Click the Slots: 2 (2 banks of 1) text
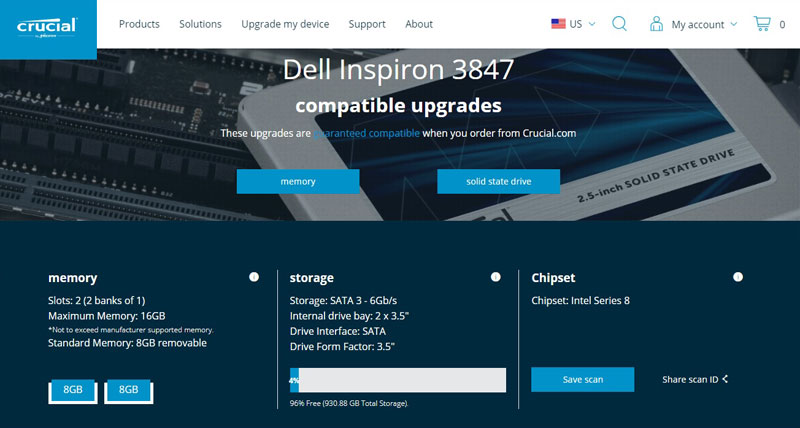This screenshot has width=800, height=428. pos(97,300)
